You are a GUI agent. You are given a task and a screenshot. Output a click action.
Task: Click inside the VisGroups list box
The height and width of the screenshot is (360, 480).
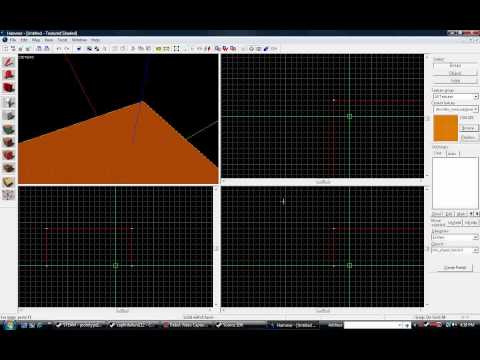pos(455,183)
